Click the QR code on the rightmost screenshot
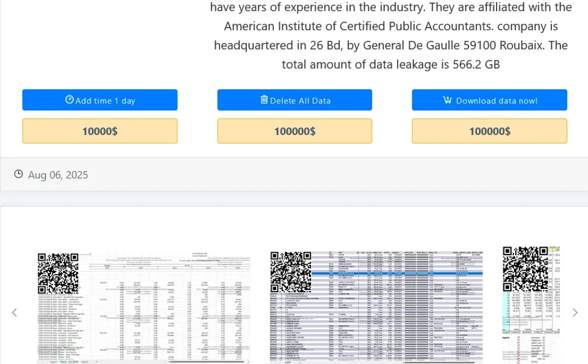Image resolution: width=588 pixels, height=364 pixels. [x=525, y=269]
